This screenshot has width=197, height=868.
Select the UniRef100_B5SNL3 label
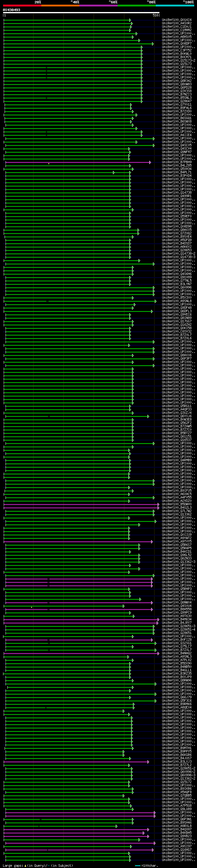[177, 98]
